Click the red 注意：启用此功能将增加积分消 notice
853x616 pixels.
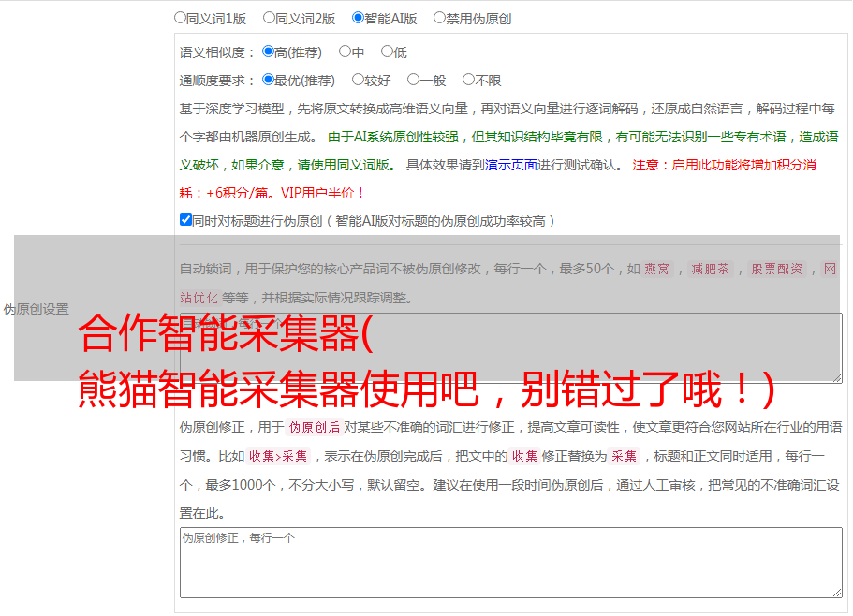point(724,165)
